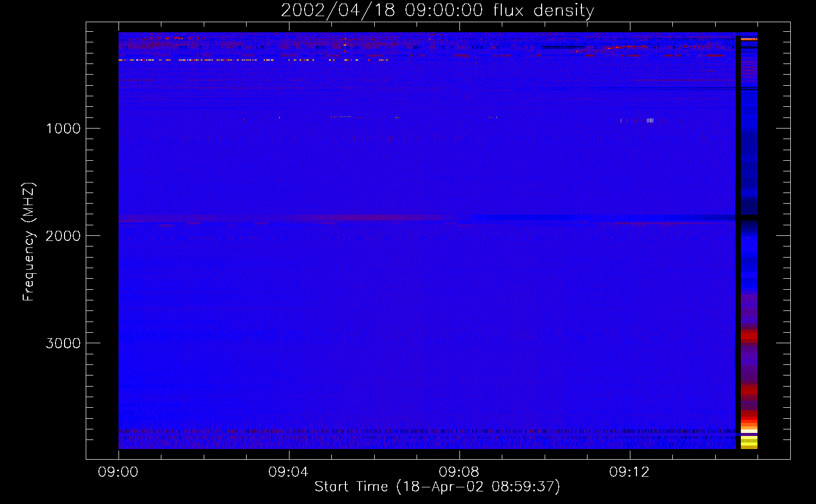Click the 09:04 time tick label
Screen dimensions: 816x504
288,472
